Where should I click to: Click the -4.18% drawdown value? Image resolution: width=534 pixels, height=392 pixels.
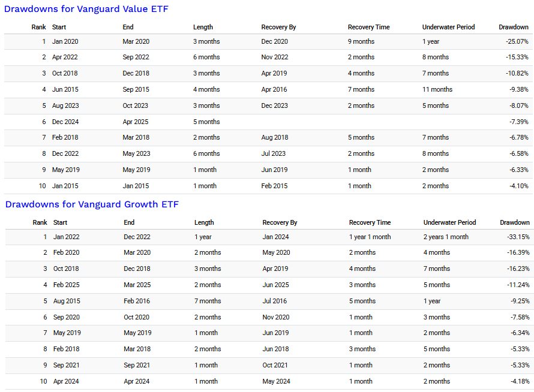click(519, 381)
